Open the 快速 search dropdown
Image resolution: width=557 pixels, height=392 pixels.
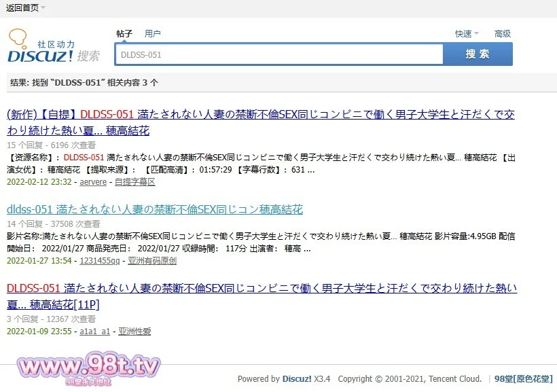tap(467, 33)
